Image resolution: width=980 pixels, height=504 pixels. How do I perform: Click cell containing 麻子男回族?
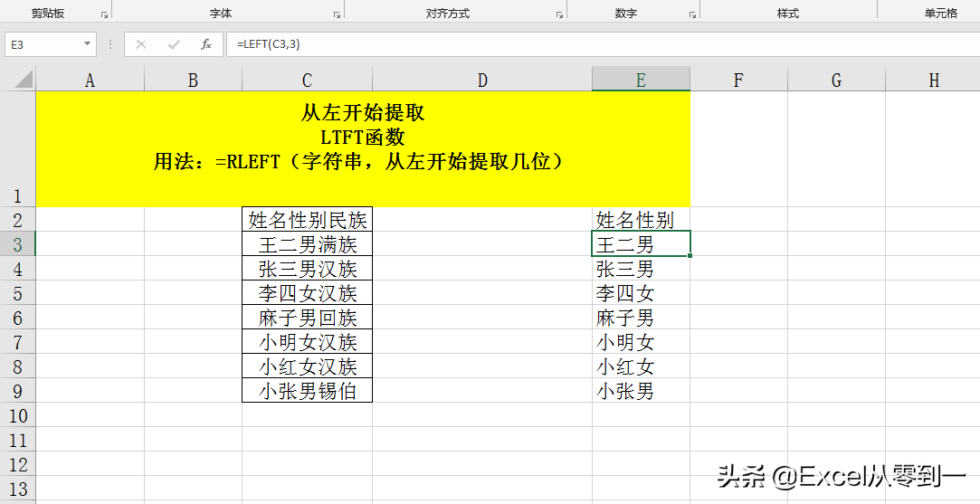307,318
